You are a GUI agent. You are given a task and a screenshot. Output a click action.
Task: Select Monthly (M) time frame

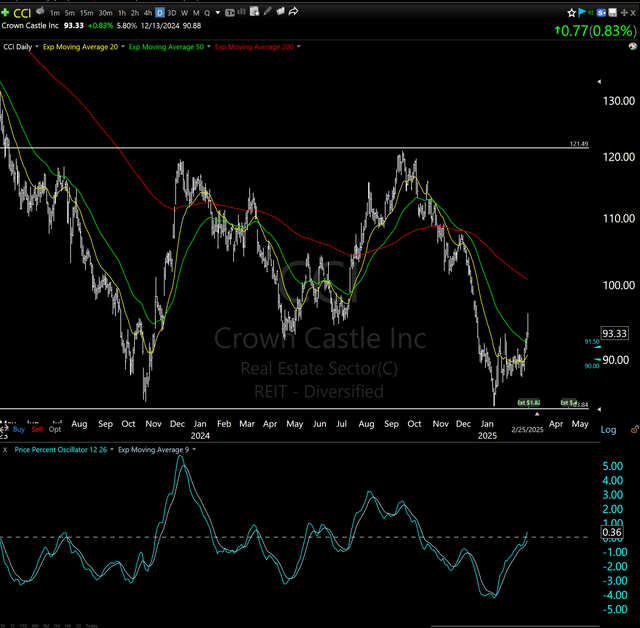coord(196,13)
